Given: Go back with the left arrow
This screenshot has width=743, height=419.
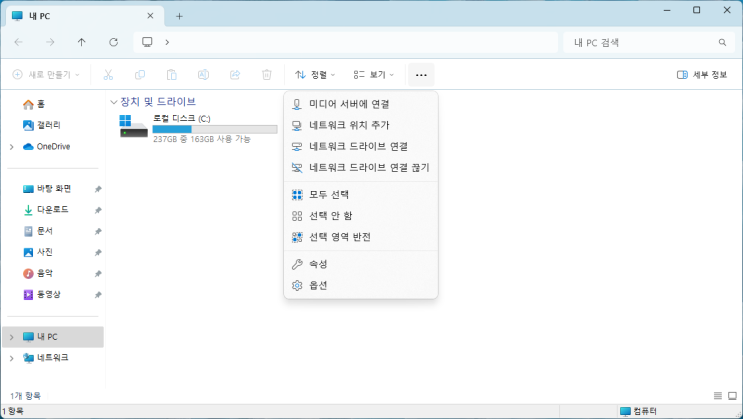Looking at the screenshot, I should pyautogui.click(x=18, y=42).
